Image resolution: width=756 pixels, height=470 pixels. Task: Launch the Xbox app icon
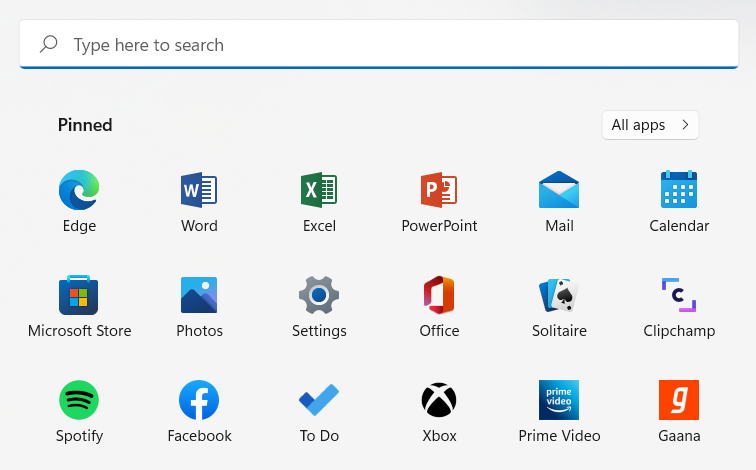coord(439,400)
